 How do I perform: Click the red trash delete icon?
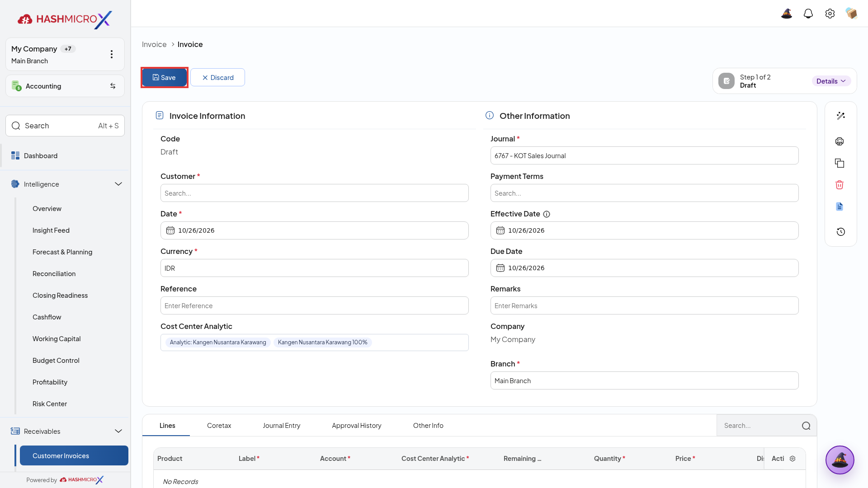pyautogui.click(x=840, y=185)
